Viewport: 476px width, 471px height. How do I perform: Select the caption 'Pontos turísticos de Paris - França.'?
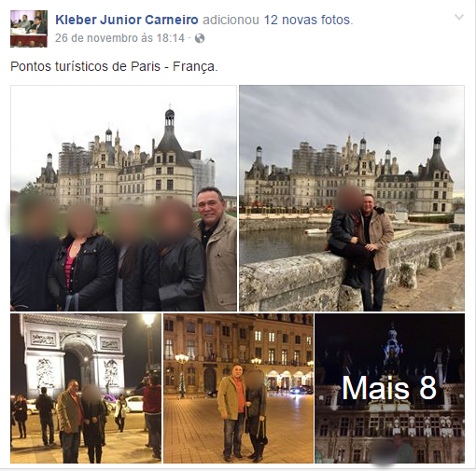coord(114,66)
